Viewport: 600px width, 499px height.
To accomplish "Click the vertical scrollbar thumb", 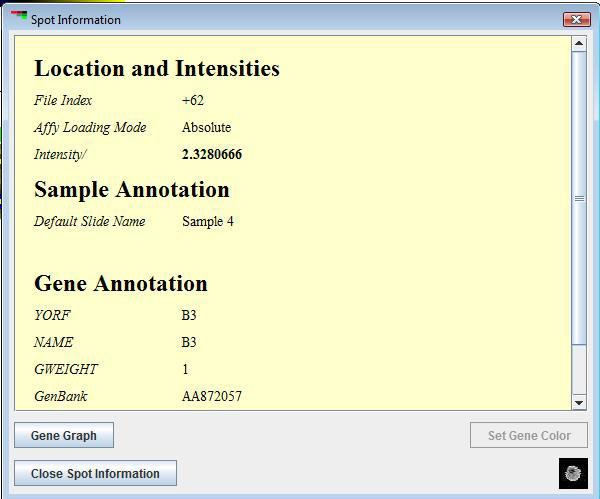I will click(x=579, y=198).
